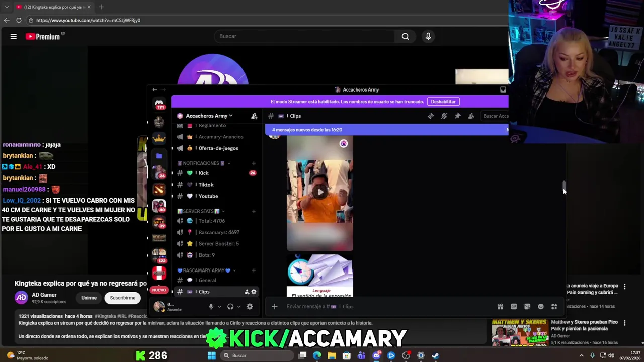Open AD Gamer channel link
The width and height of the screenshot is (644, 362).
click(44, 295)
